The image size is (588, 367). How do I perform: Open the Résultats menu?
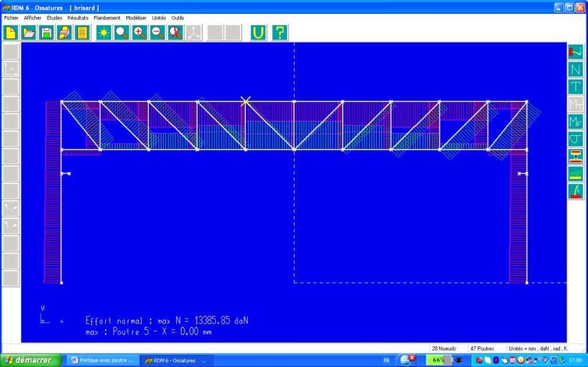(78, 18)
